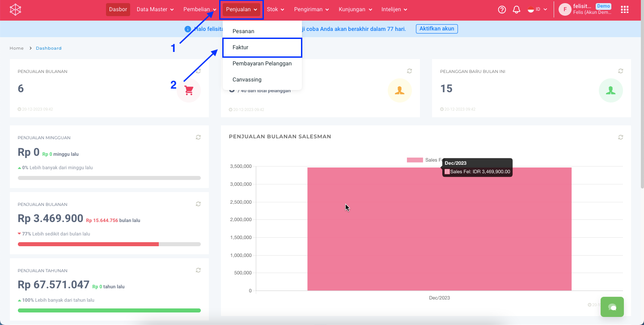Viewport: 644px width, 325px height.
Task: Refresh the Penjualan Bulanan Salesman chart
Action: pos(620,137)
